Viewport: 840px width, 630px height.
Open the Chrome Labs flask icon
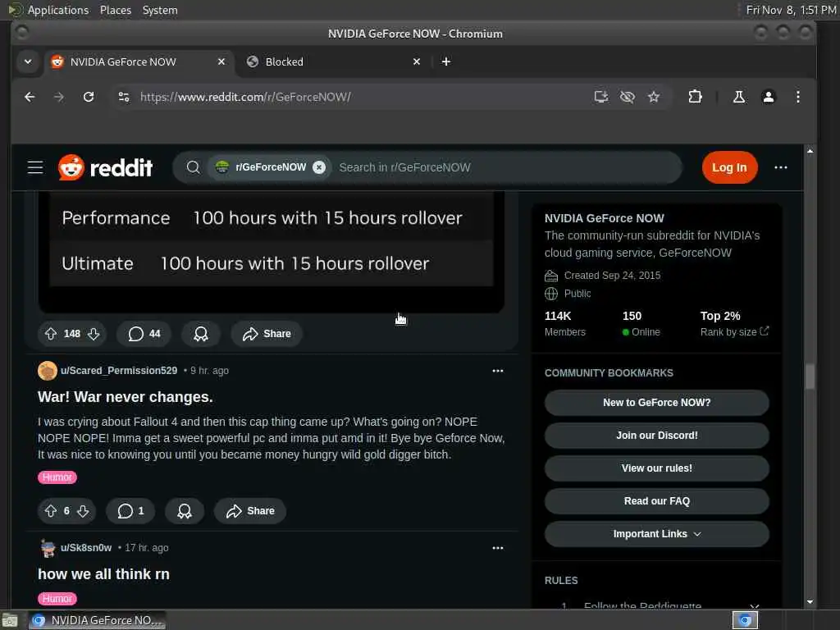(x=739, y=97)
